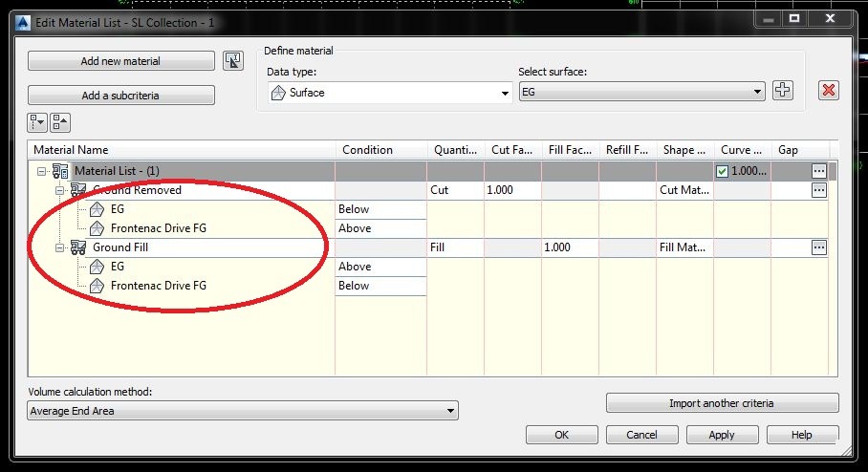This screenshot has width=868, height=472.
Task: Select Frontenac Drive FG under Ground Fill
Action: 158,286
